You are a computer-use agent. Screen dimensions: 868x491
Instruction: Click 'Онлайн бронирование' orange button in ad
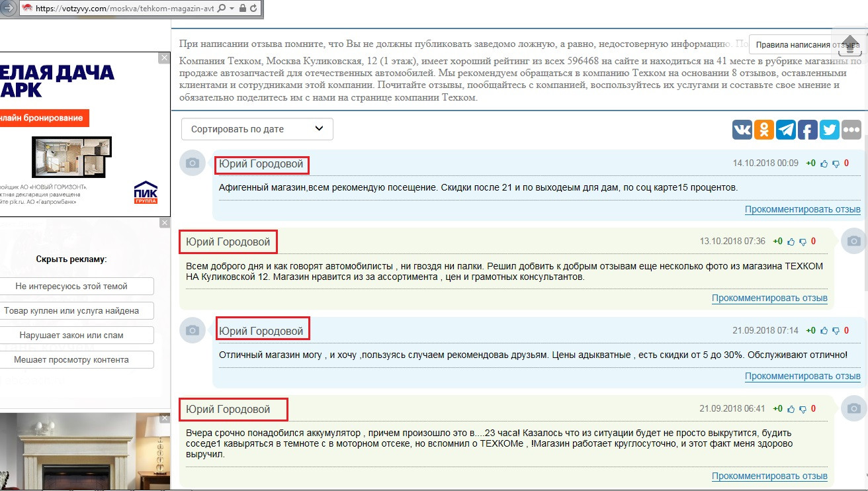(44, 118)
